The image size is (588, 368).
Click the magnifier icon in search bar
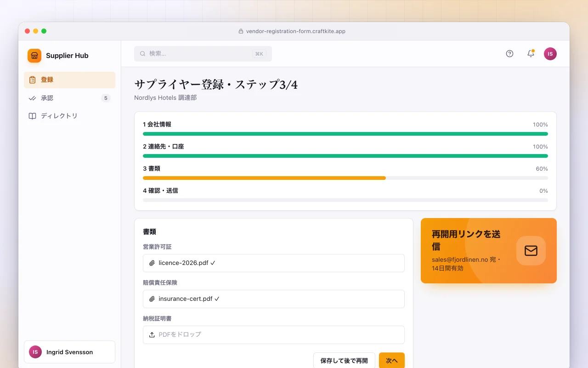[x=142, y=54]
